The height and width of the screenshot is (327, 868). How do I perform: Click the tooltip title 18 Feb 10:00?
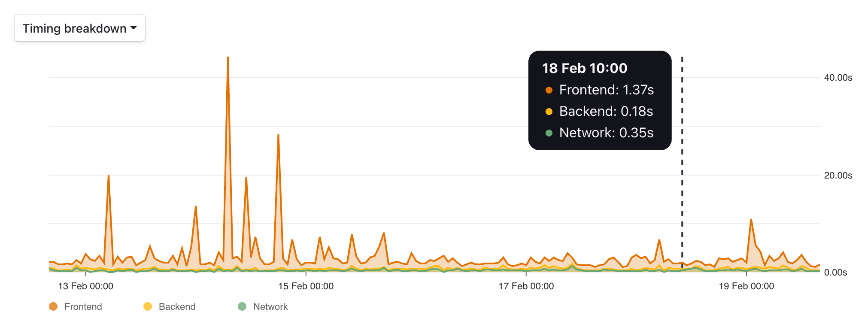pos(585,68)
